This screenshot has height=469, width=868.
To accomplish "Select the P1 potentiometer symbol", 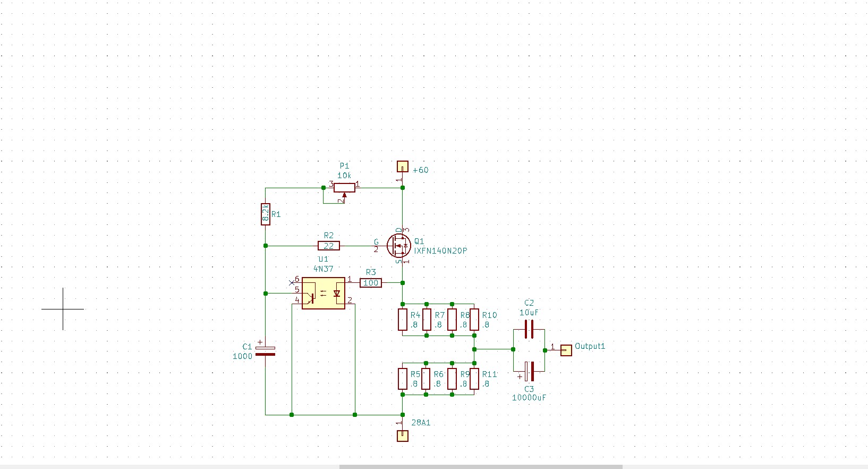I will 344,188.
